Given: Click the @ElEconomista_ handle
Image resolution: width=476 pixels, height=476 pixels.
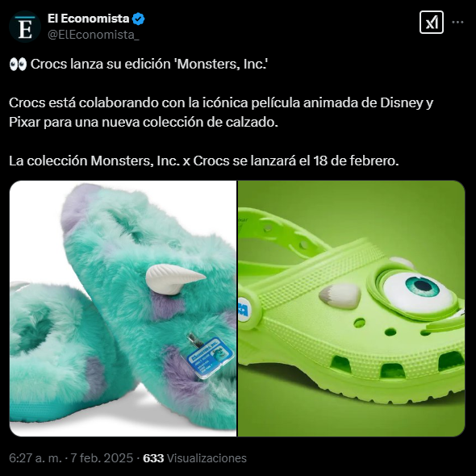Looking at the screenshot, I should click(94, 35).
